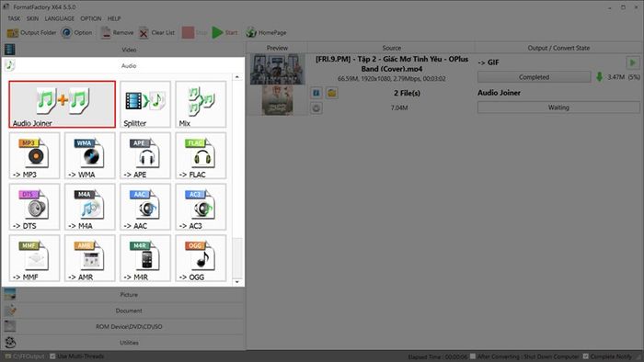Select the -> FLAC converter
The image size is (644, 362).
click(201, 155)
